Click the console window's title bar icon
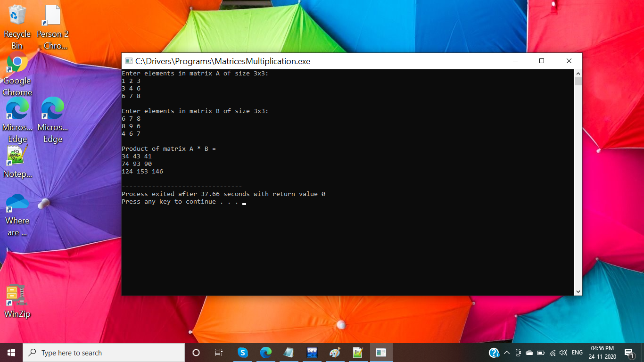Viewport: 644px width, 362px height. tap(129, 61)
